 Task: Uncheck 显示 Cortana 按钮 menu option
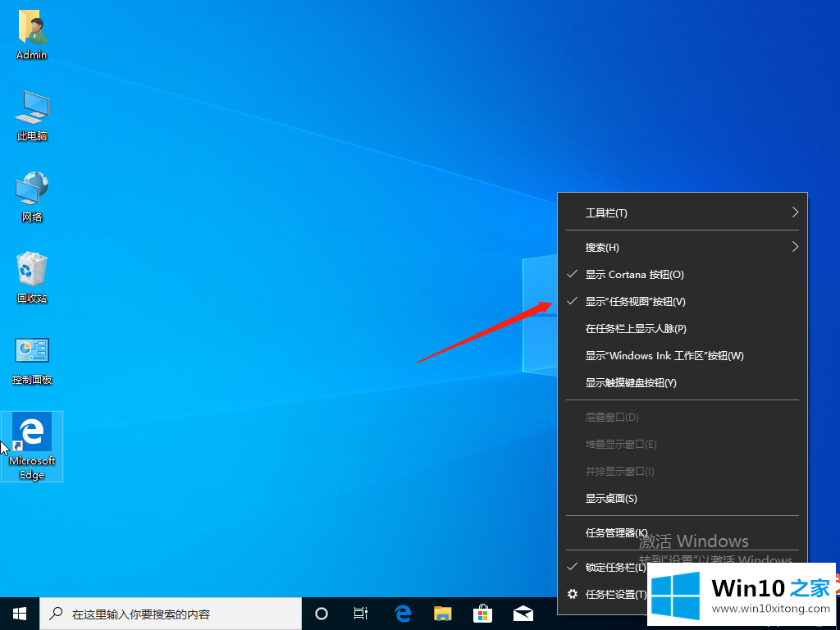point(634,275)
